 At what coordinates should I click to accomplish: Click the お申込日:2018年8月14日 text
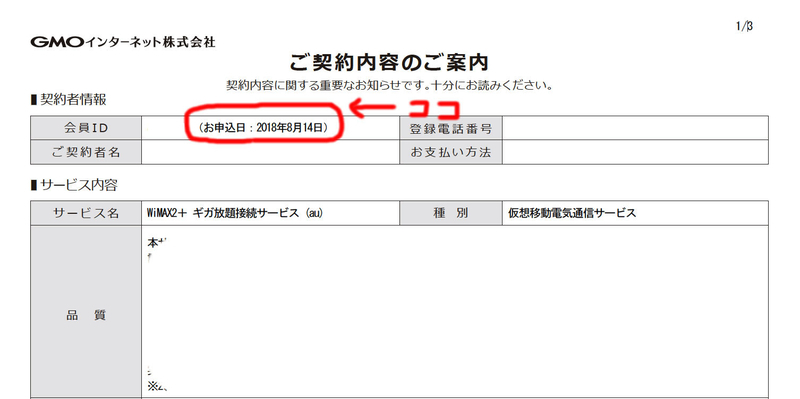coord(263,128)
